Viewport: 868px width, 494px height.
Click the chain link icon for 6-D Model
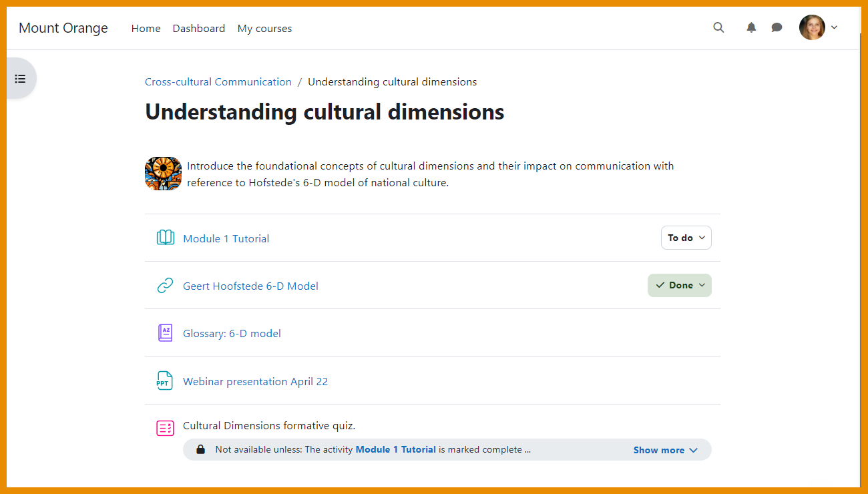click(x=165, y=286)
